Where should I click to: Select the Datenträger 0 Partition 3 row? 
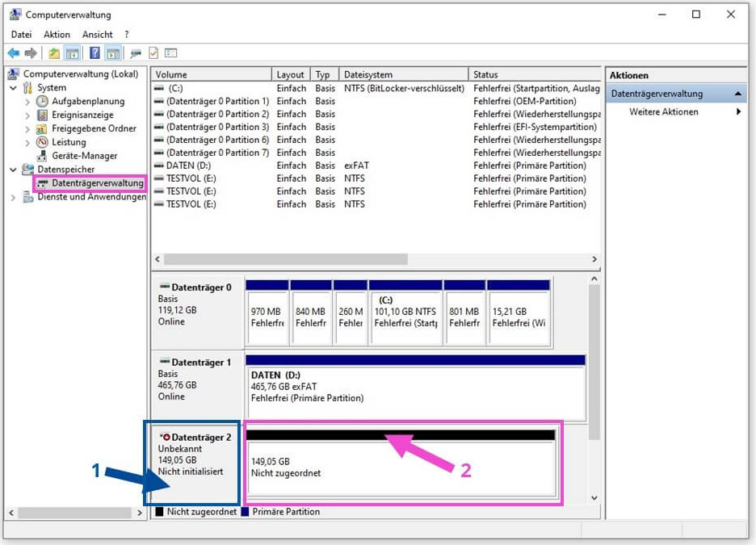[376, 127]
